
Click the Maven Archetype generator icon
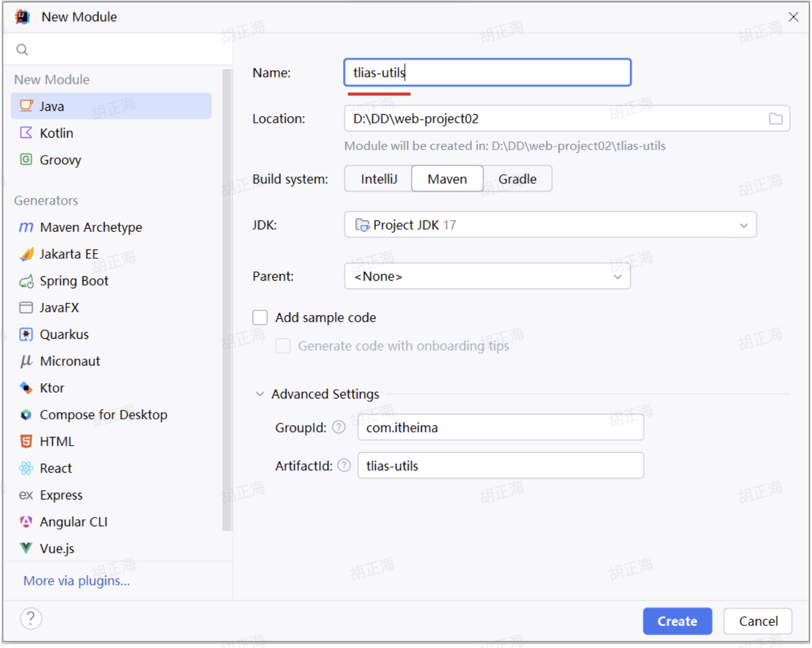26,227
